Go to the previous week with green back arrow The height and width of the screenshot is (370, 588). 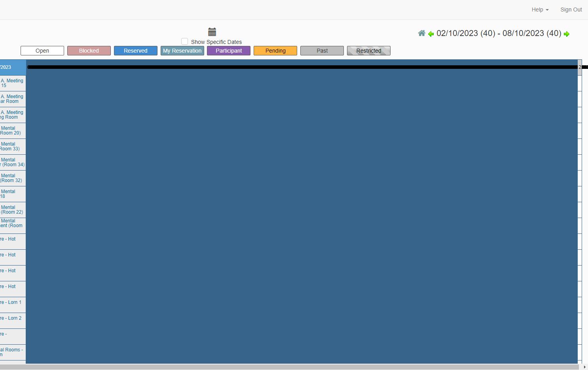point(431,34)
